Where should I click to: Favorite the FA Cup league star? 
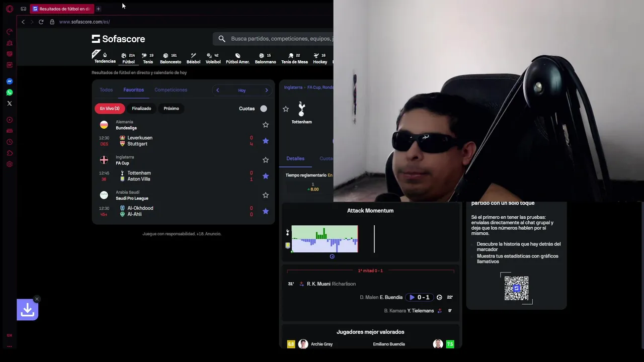pyautogui.click(x=266, y=160)
